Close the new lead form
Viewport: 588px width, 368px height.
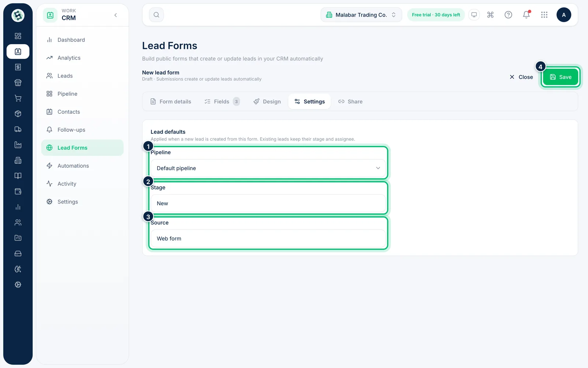[x=521, y=77]
